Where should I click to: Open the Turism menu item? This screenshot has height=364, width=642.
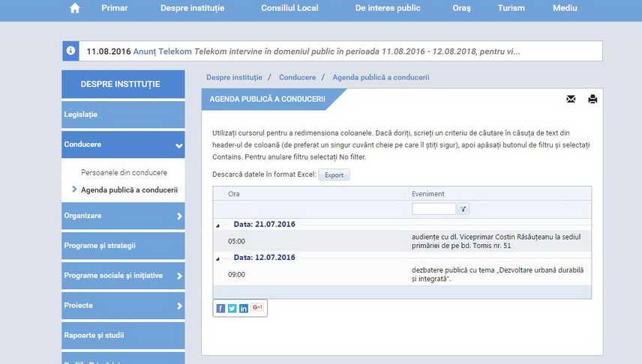[511, 8]
